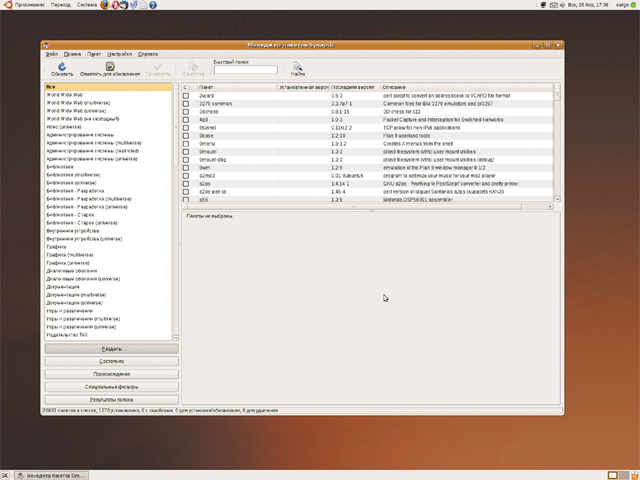Toggle checkbox for package 2vcard

coord(186,96)
